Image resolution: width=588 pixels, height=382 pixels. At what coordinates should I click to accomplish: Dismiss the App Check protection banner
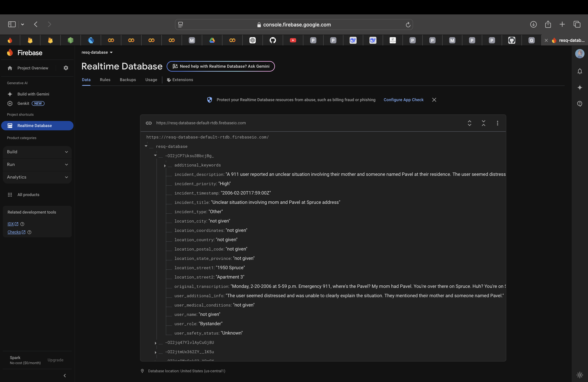(x=434, y=100)
